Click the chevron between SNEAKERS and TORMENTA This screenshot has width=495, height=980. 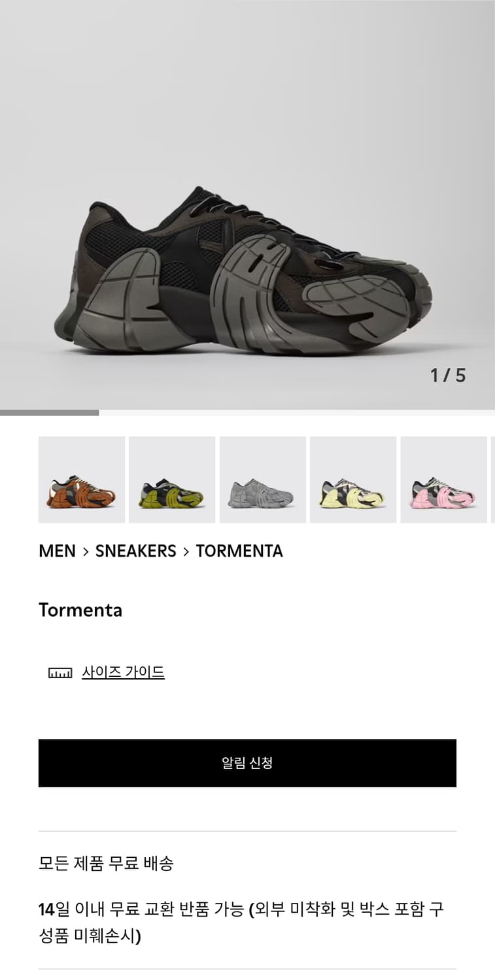point(186,551)
